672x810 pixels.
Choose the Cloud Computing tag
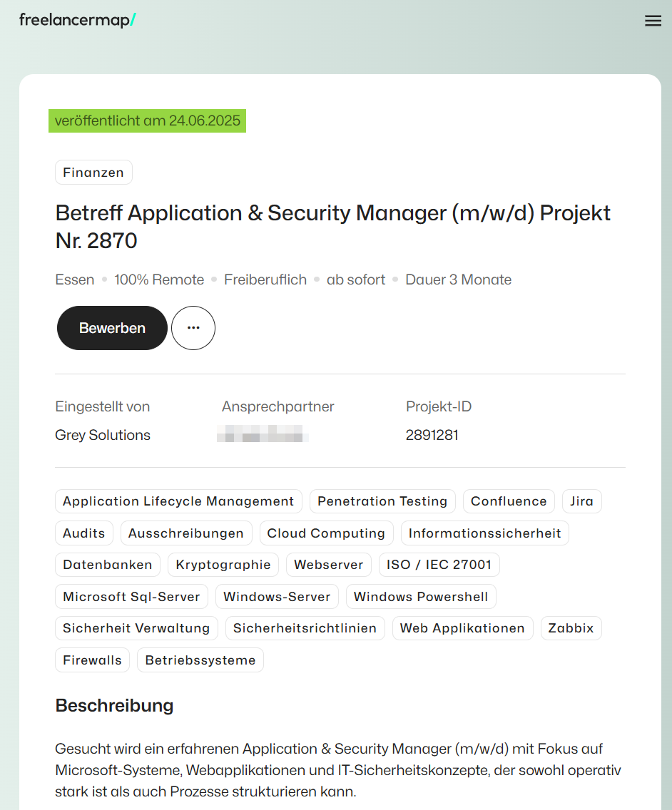click(326, 533)
